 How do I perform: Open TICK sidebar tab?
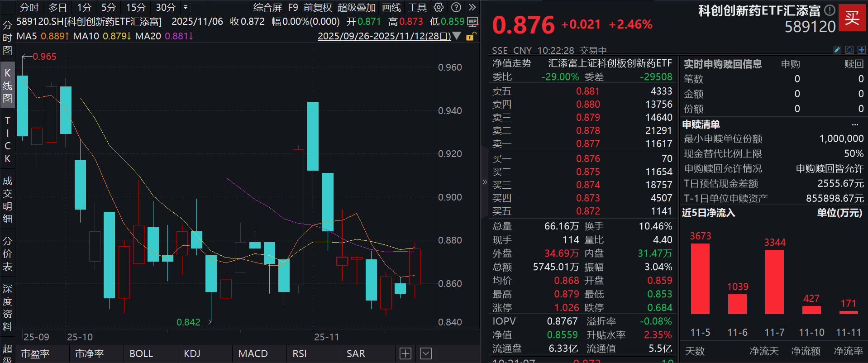pyautogui.click(x=7, y=139)
